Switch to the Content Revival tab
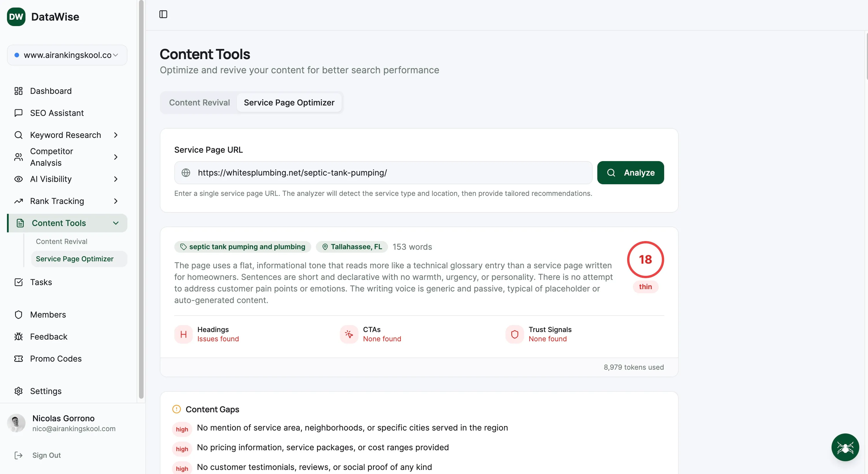Screen dimensions: 868x474 tap(199, 103)
